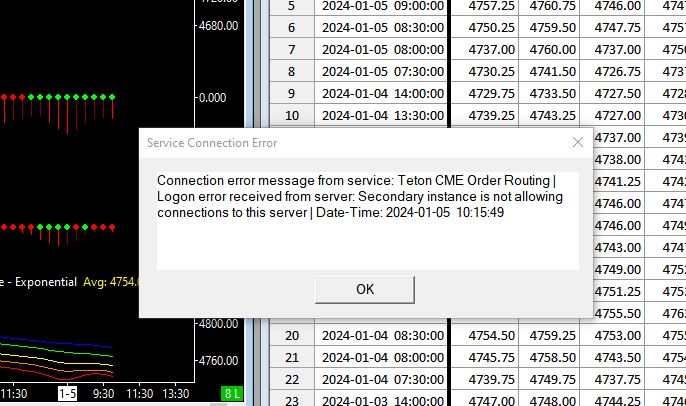Click the cell with value 4758.50
686x406 pixels.
point(550,357)
